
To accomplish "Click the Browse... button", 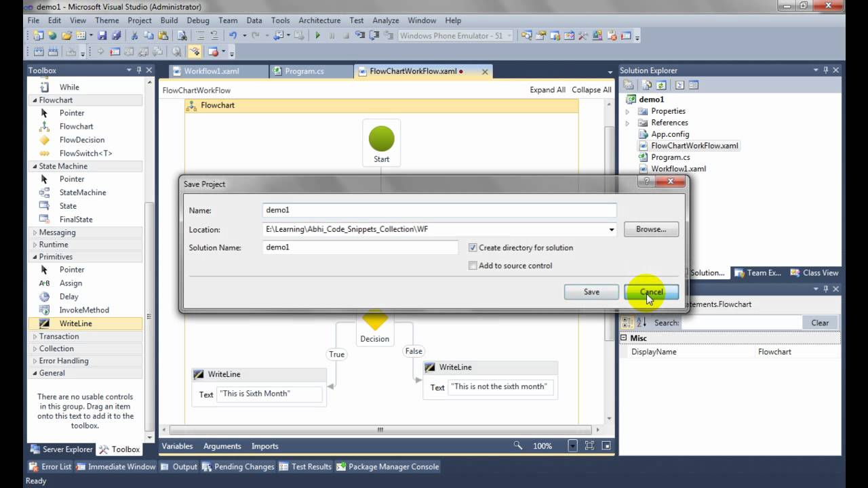I will (x=651, y=229).
